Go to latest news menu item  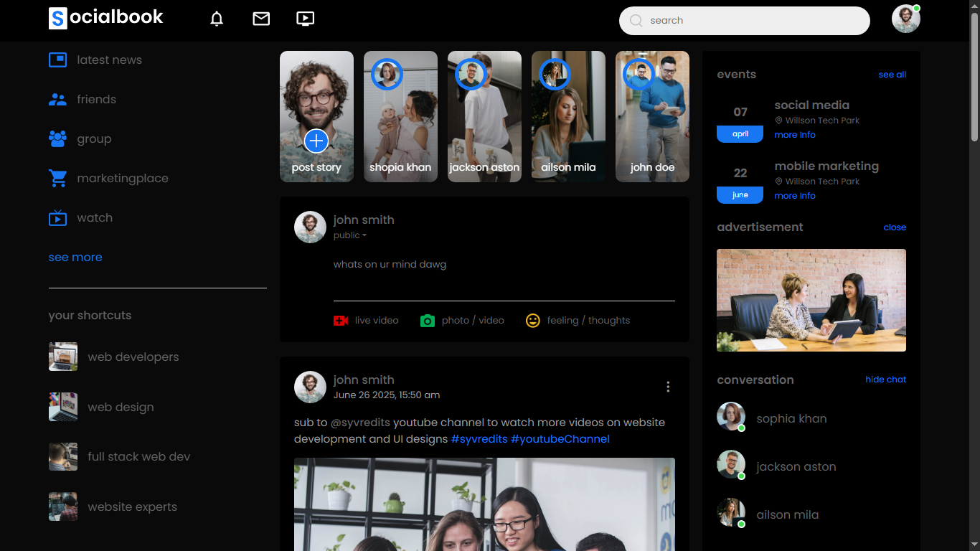coord(110,60)
